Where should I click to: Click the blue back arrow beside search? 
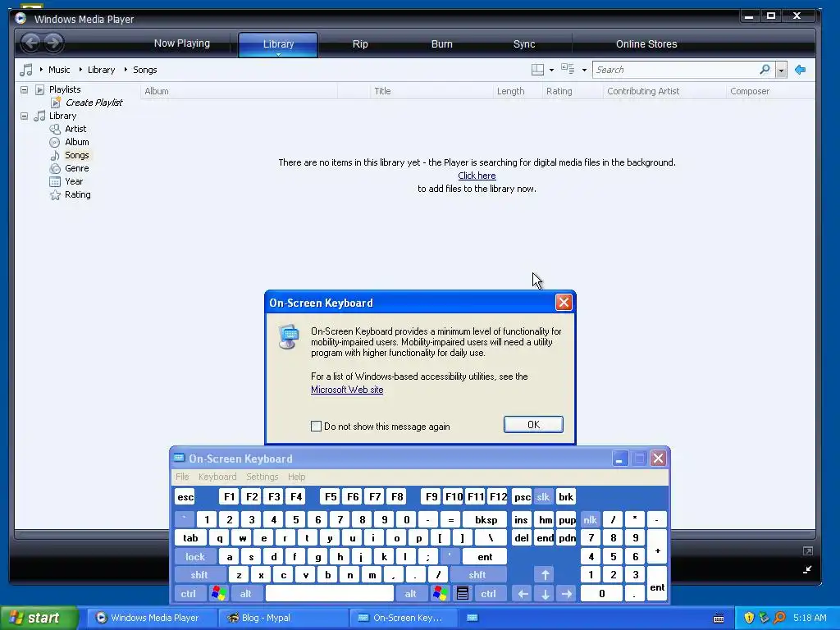(801, 70)
